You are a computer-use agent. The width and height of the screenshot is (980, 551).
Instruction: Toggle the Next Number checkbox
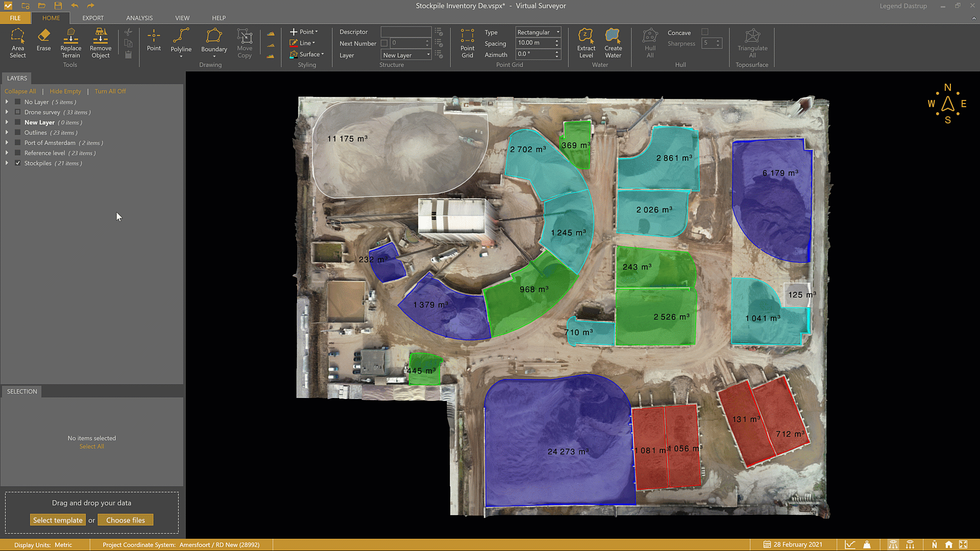(x=384, y=43)
